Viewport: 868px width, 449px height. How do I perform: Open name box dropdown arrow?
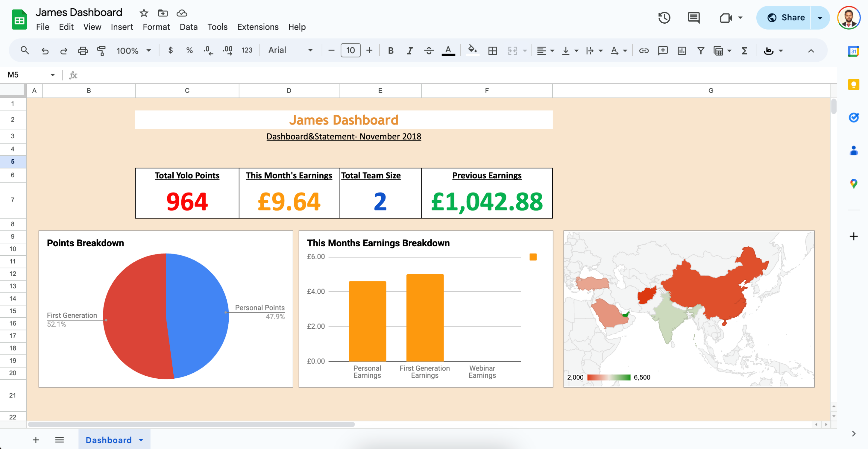pos(53,75)
